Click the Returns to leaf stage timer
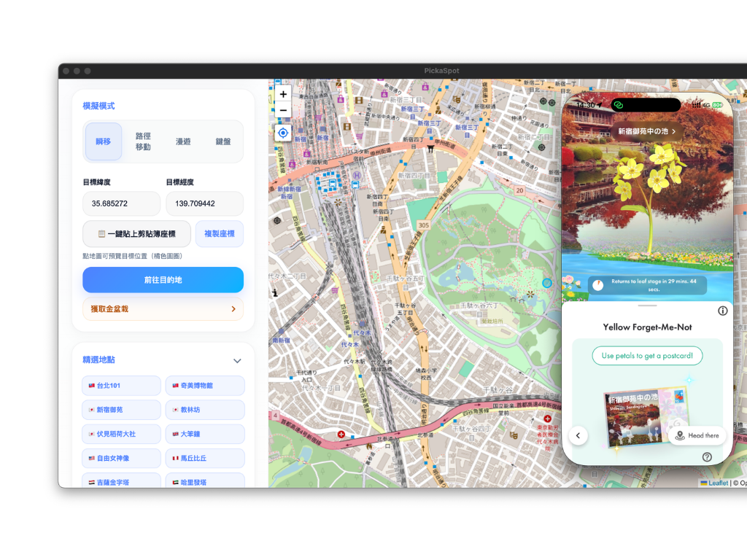Image resolution: width=747 pixels, height=560 pixels. pos(647,285)
